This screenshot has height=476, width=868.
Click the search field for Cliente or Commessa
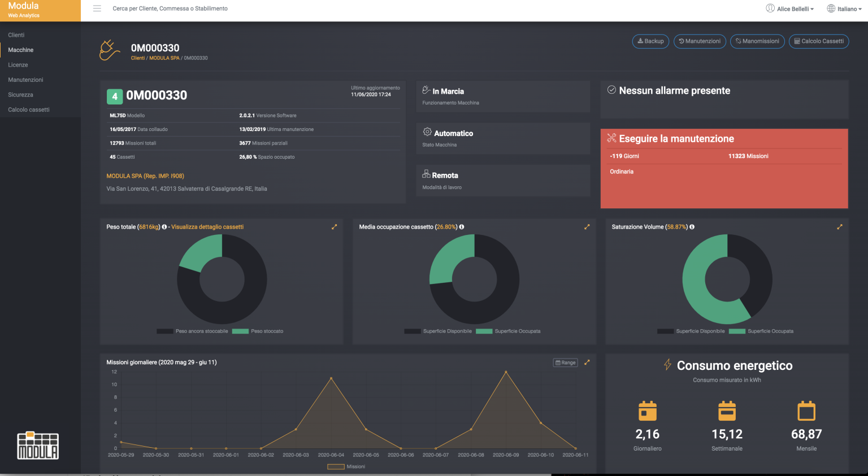pyautogui.click(x=170, y=8)
